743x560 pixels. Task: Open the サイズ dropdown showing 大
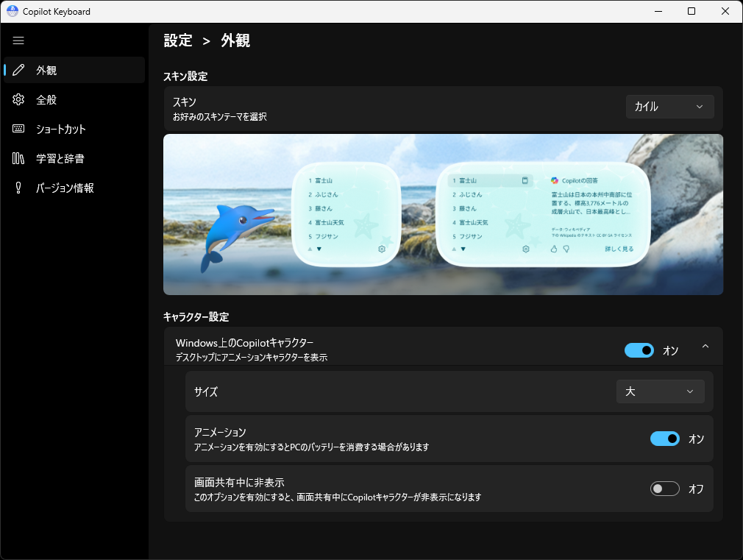660,391
